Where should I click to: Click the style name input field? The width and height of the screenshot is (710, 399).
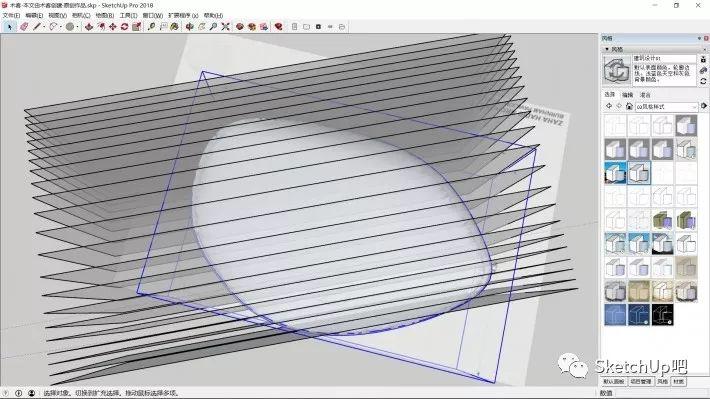(664, 58)
